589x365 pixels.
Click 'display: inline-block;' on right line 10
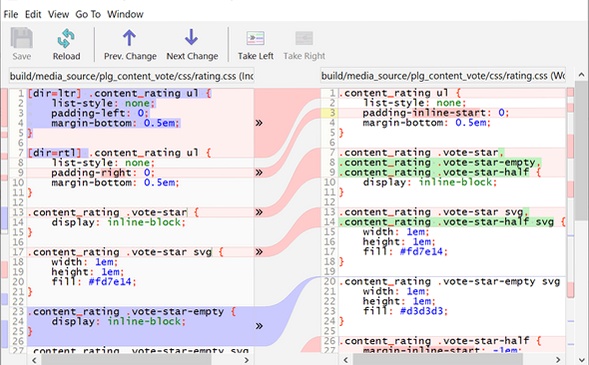(429, 182)
